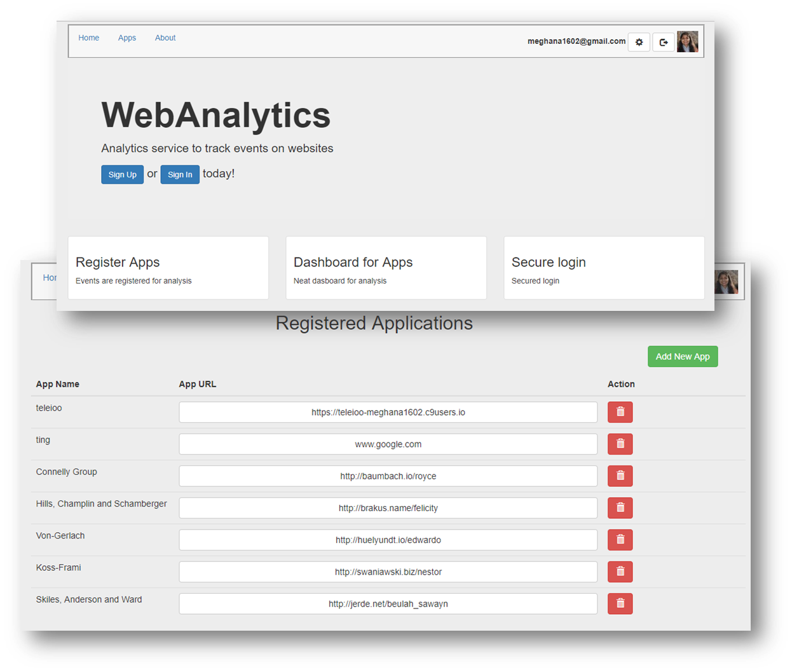Open settings using the gear icon
The width and height of the screenshot is (792, 672).
tap(639, 42)
